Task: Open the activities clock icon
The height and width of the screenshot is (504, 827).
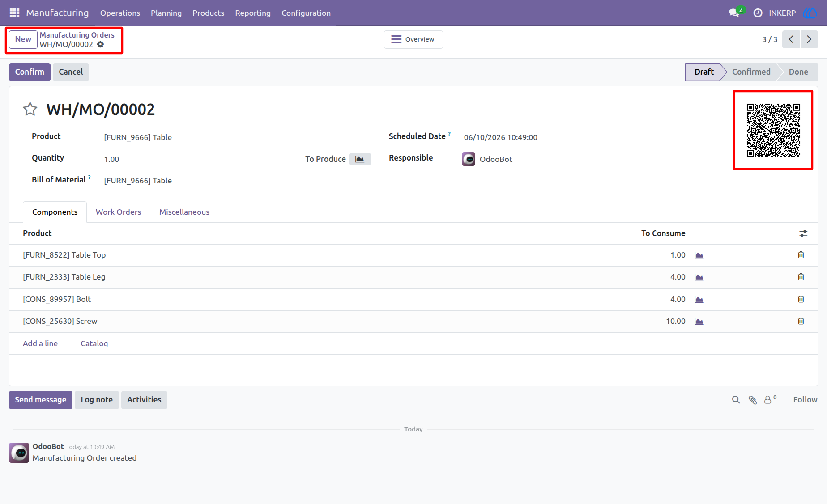Action: coord(758,13)
